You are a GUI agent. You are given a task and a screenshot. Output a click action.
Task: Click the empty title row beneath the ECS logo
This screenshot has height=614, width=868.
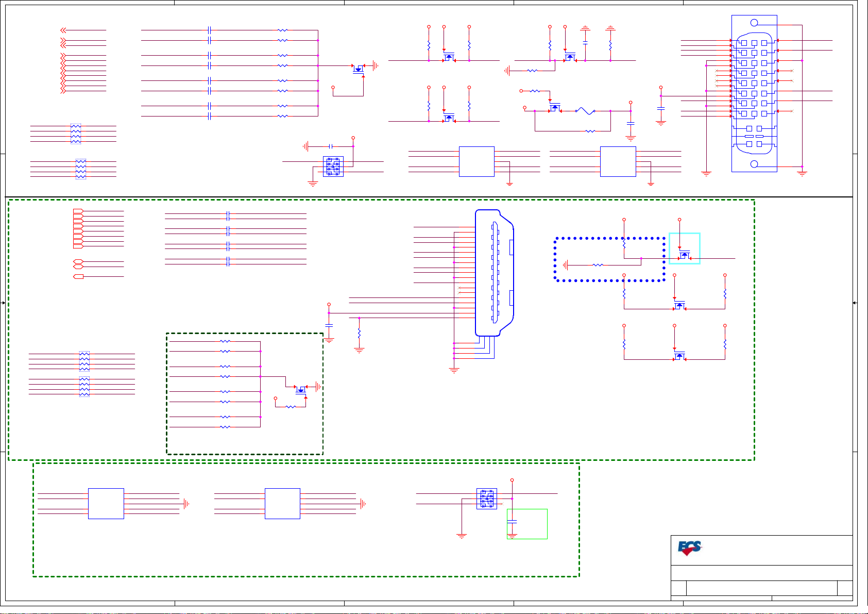[761, 573]
